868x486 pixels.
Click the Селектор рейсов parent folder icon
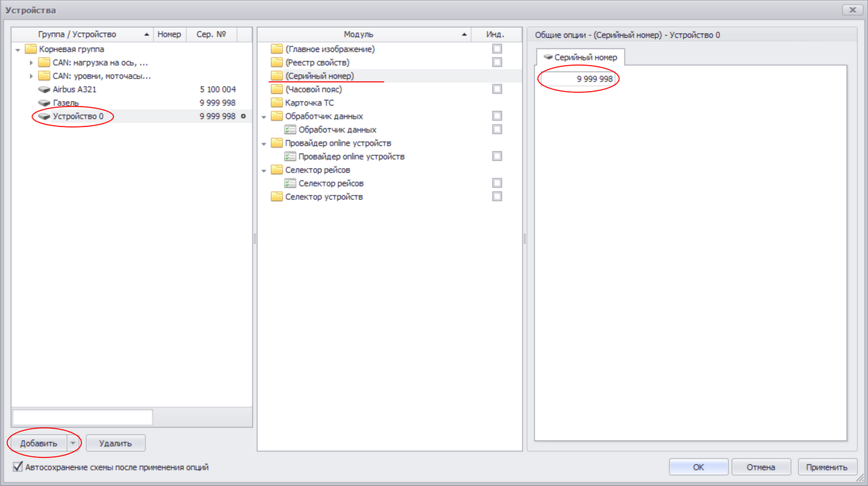(x=277, y=170)
